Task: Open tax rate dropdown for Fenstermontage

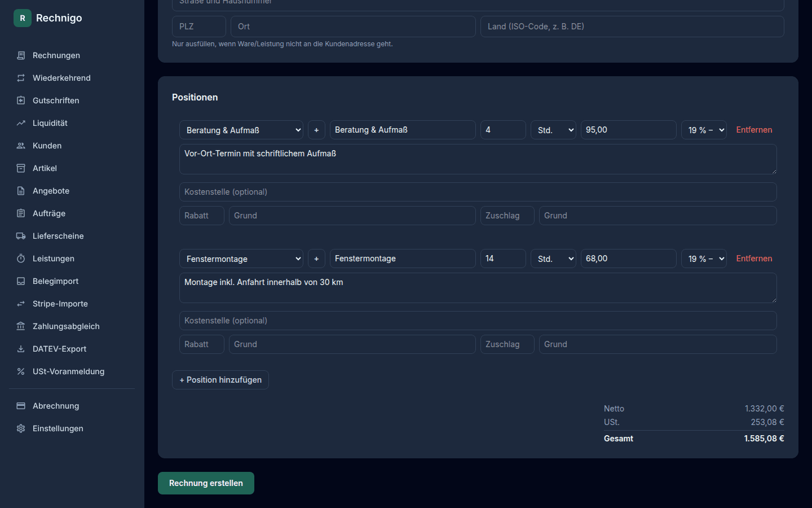Action: pos(704,259)
